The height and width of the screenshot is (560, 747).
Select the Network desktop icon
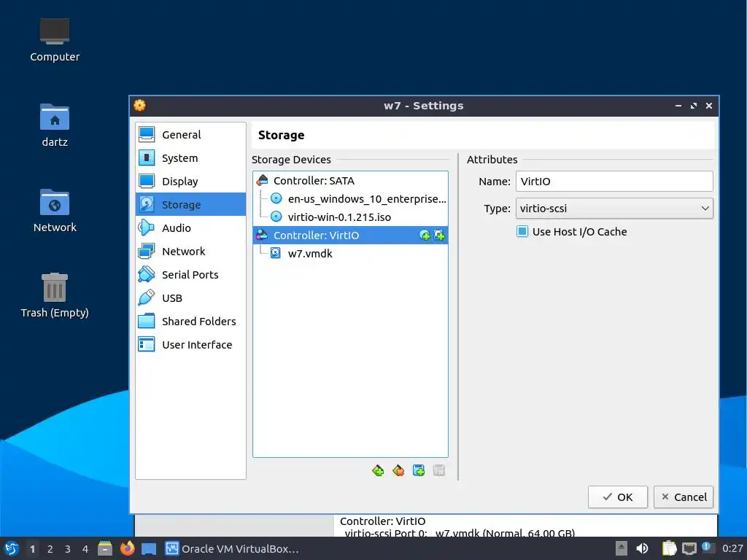(x=55, y=211)
